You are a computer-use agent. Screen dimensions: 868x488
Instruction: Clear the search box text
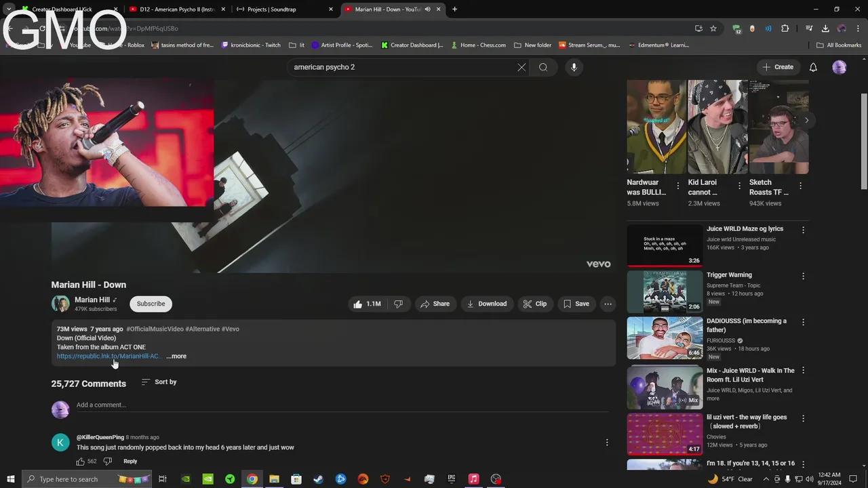(x=521, y=67)
